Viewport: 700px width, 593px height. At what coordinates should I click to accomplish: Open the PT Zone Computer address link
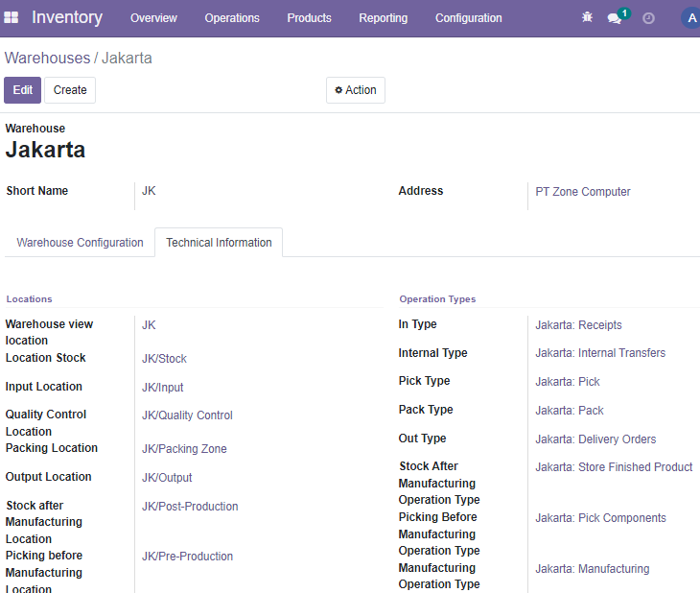tap(583, 192)
